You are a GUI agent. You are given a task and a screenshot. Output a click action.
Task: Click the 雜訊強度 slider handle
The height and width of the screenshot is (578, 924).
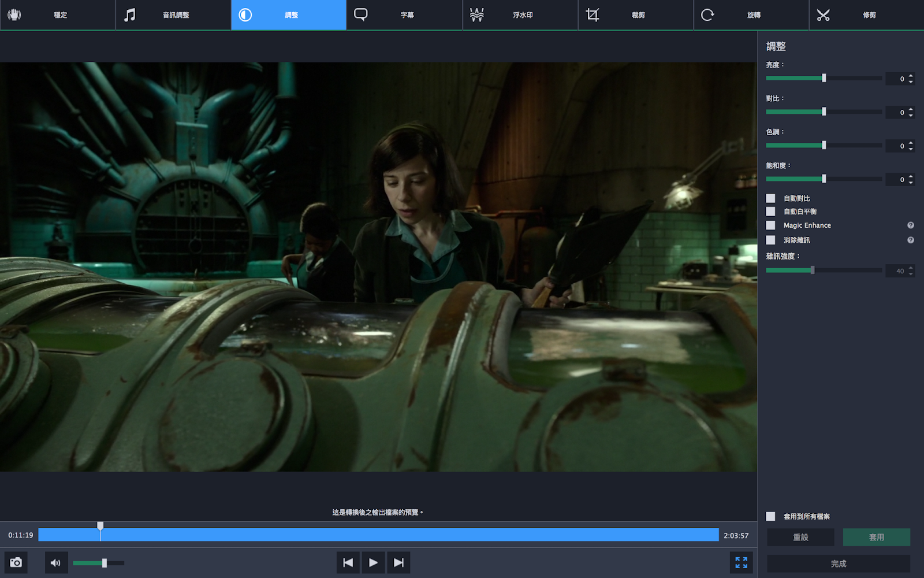click(813, 270)
